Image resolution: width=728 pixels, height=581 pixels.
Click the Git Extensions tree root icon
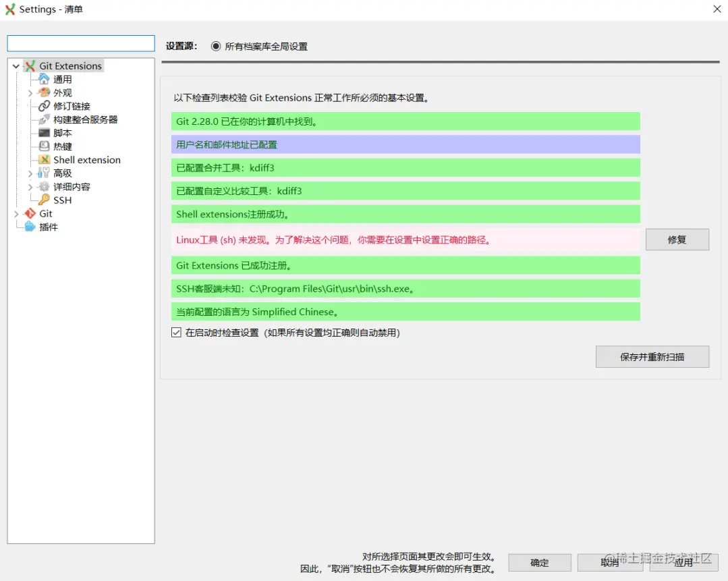tap(30, 66)
